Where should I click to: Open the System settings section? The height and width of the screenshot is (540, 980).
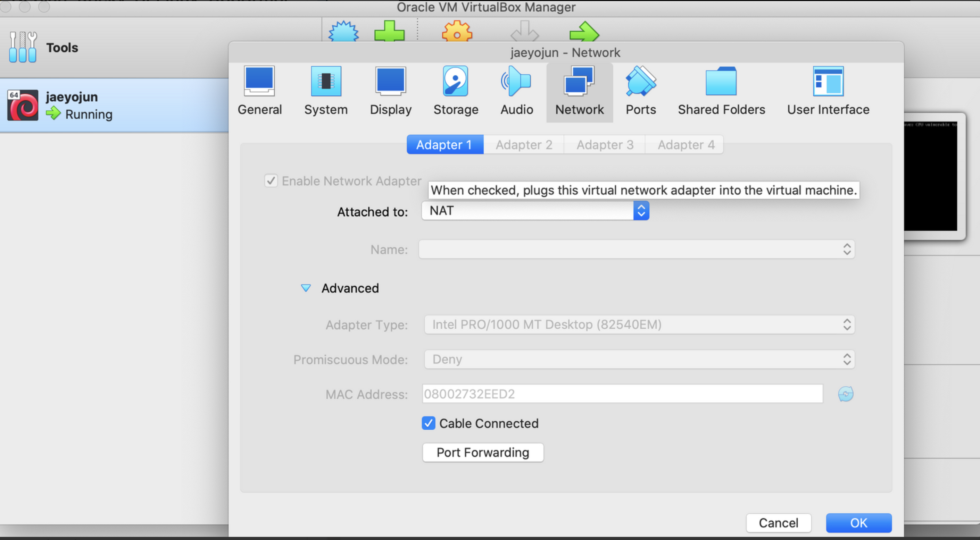pyautogui.click(x=326, y=91)
